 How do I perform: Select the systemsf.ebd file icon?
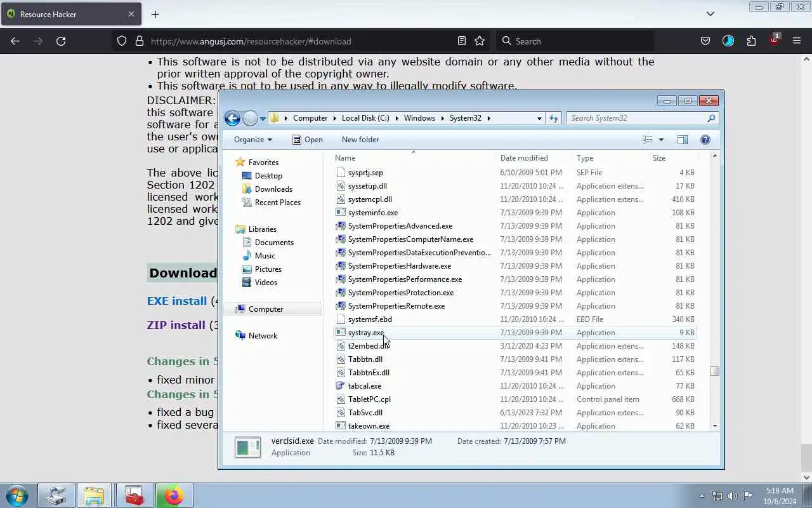point(341,319)
